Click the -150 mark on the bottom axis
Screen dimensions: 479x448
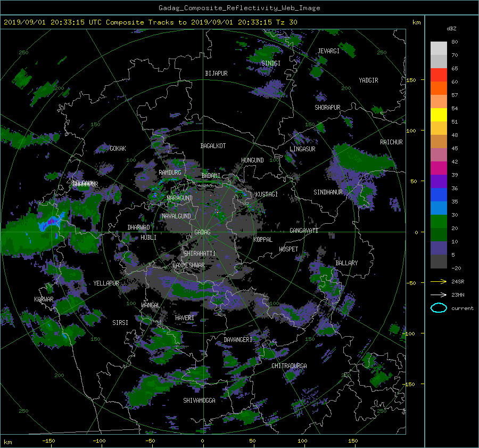pos(48,441)
